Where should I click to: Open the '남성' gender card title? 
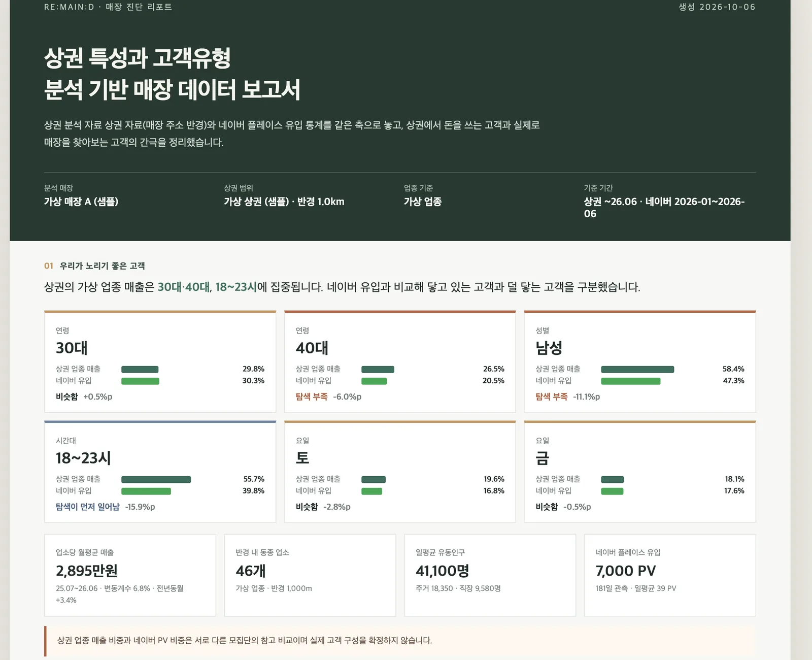coord(549,348)
